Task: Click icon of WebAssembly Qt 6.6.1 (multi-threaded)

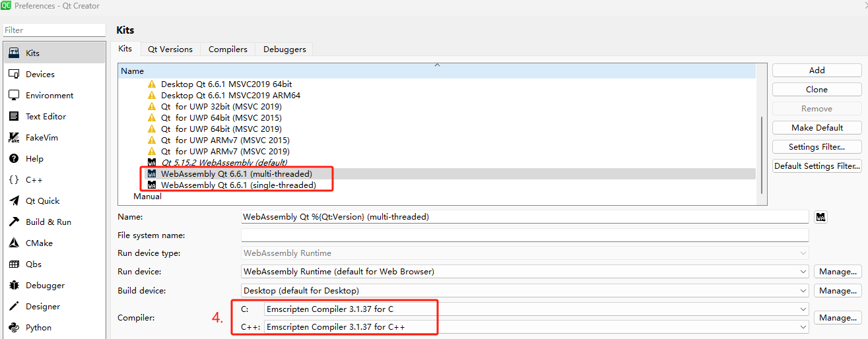Action: click(152, 174)
